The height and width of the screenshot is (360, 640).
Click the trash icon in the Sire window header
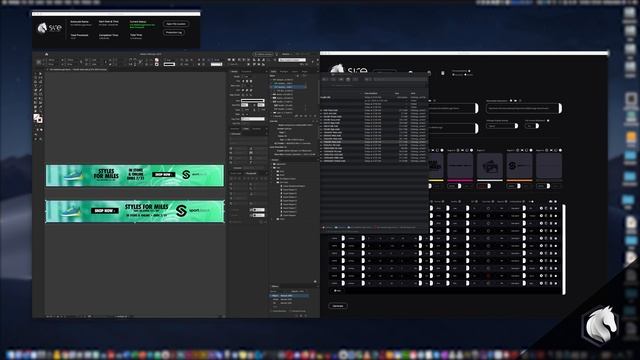coord(443,73)
